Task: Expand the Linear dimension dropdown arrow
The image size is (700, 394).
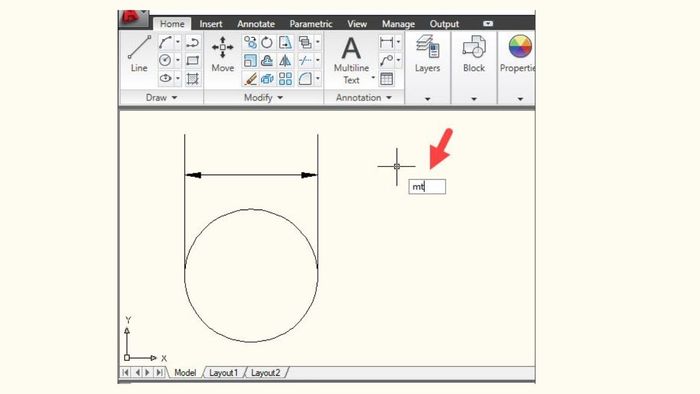Action: 398,42
